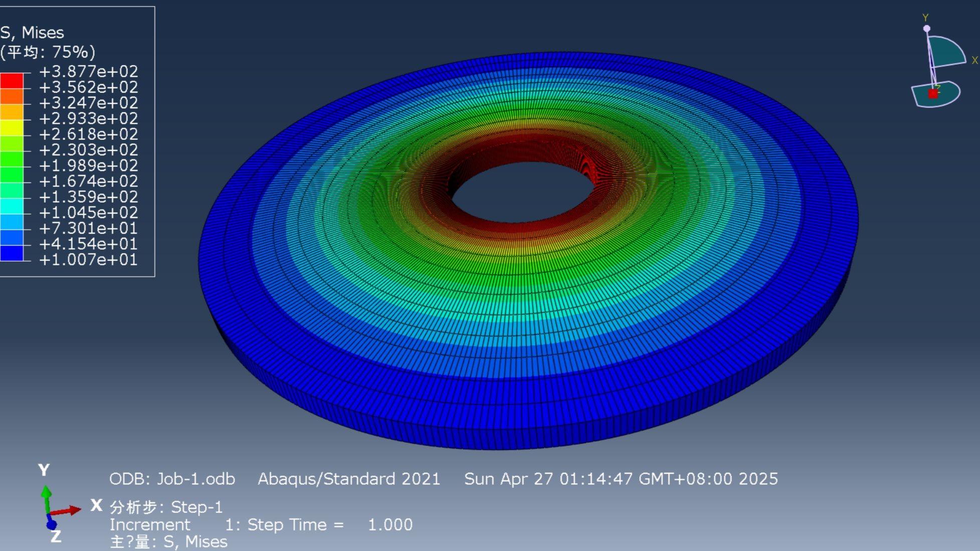Click the blue Z ball of triad
The image size is (980, 551).
click(51, 525)
